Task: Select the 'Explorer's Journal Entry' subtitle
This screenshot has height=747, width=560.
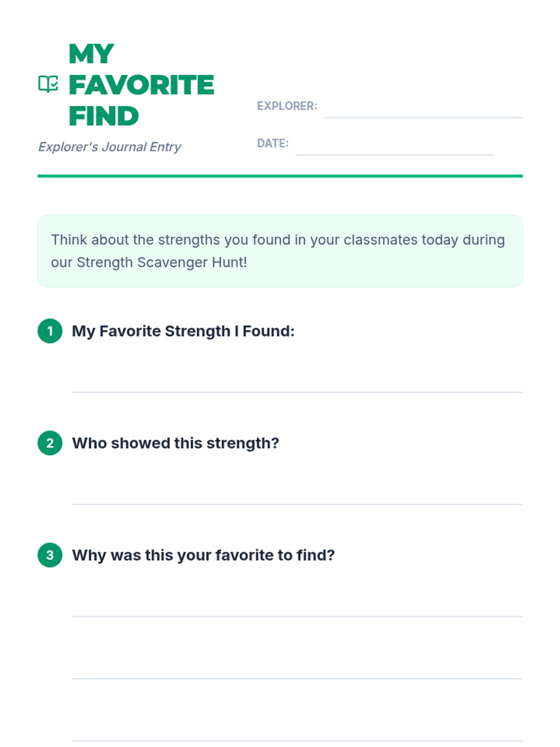Action: point(109,147)
